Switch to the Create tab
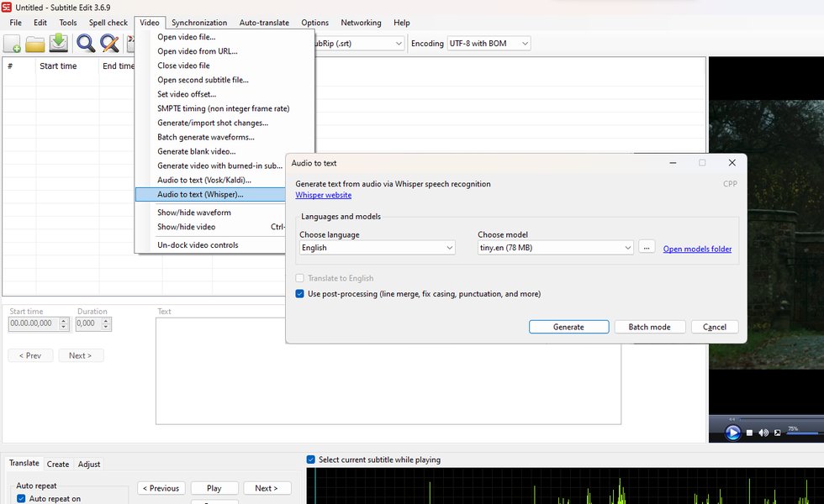The image size is (824, 504). 58,464
